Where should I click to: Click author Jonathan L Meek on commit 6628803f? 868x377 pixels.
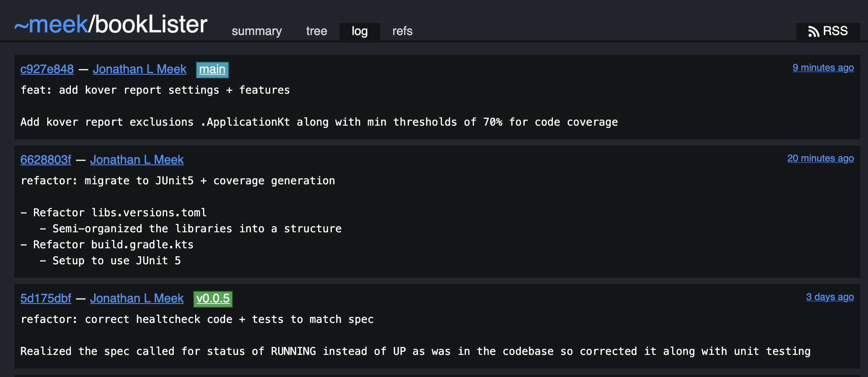(x=137, y=160)
